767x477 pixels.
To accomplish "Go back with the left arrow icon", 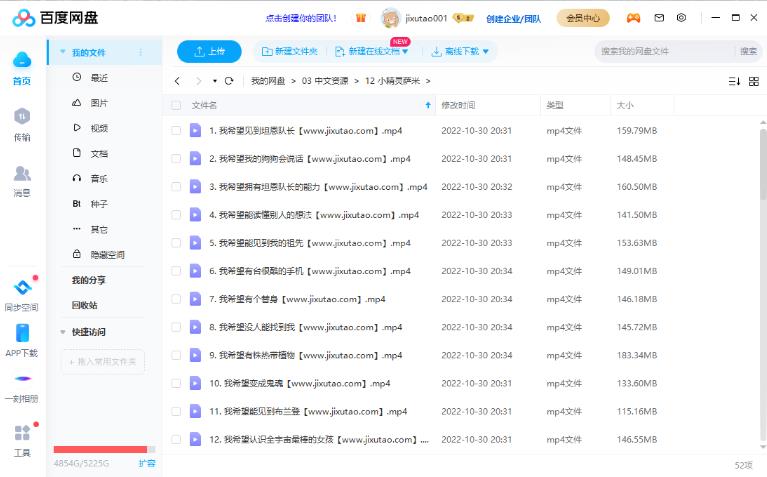I will [x=177, y=81].
